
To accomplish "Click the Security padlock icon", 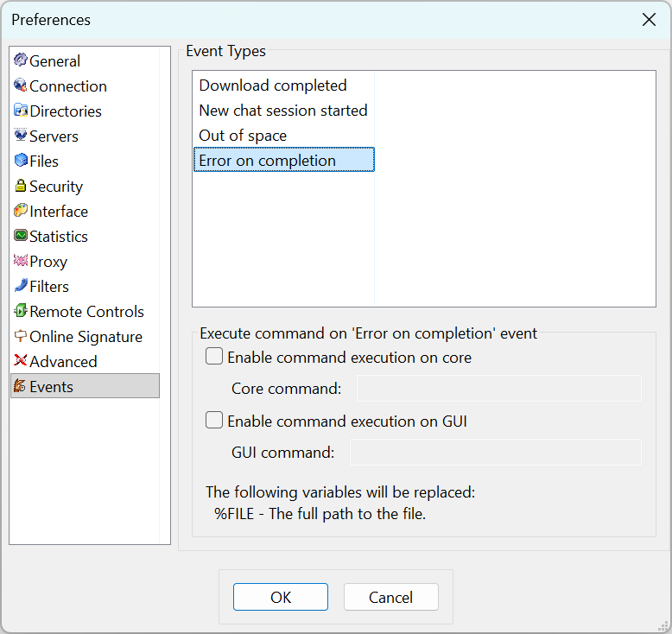I will click(20, 185).
